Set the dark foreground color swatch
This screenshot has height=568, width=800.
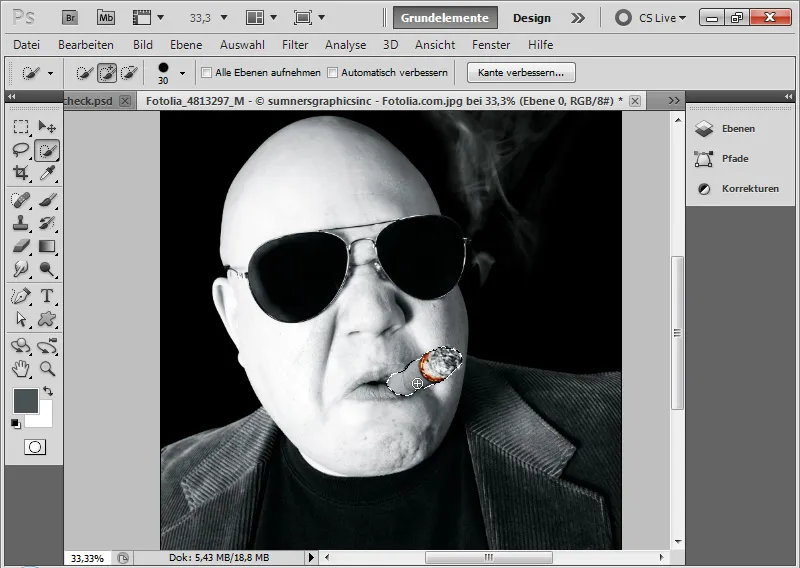click(x=24, y=401)
